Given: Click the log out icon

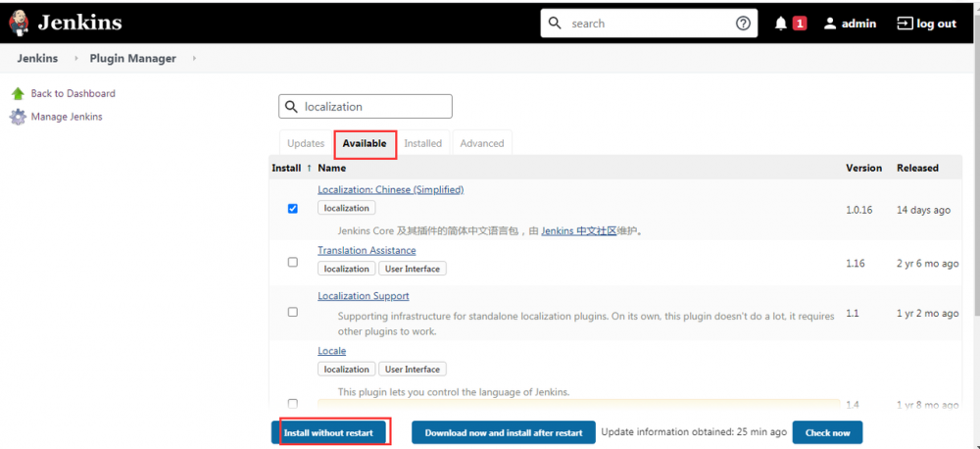Looking at the screenshot, I should tap(905, 24).
